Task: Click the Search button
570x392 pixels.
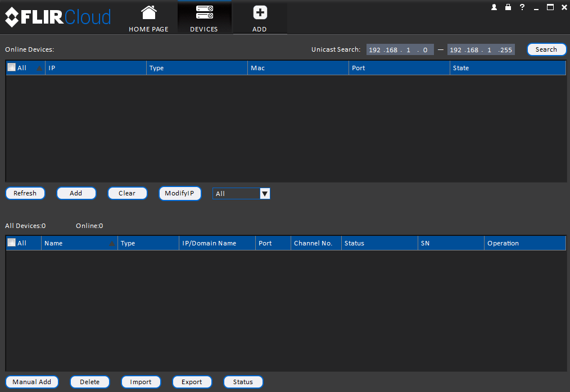Action: click(x=546, y=49)
